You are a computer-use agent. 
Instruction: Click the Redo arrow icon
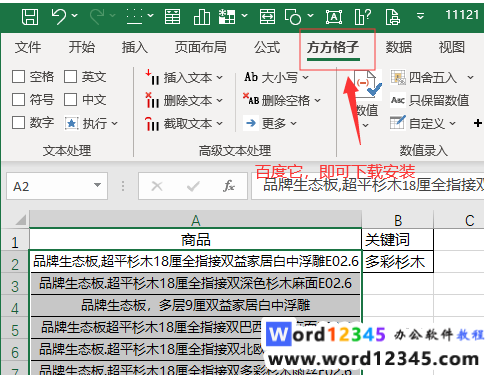click(x=97, y=16)
